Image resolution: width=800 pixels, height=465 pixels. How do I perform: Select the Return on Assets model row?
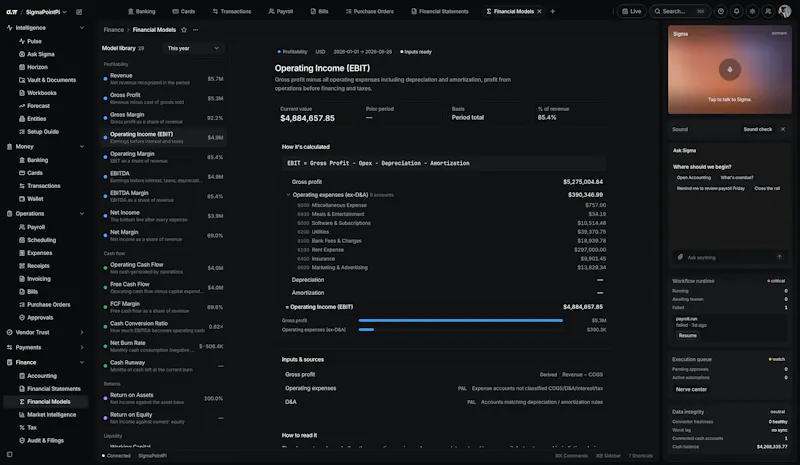(163, 398)
